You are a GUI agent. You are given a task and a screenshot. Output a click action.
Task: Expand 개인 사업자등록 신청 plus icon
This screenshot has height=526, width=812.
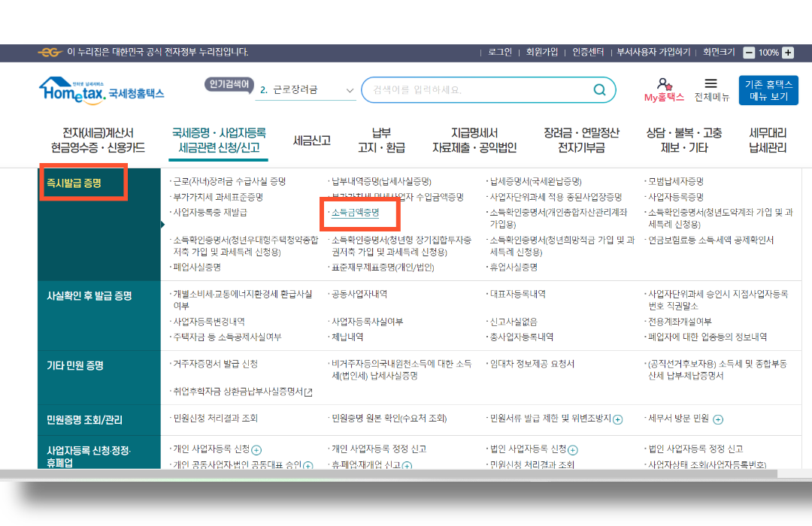(258, 449)
